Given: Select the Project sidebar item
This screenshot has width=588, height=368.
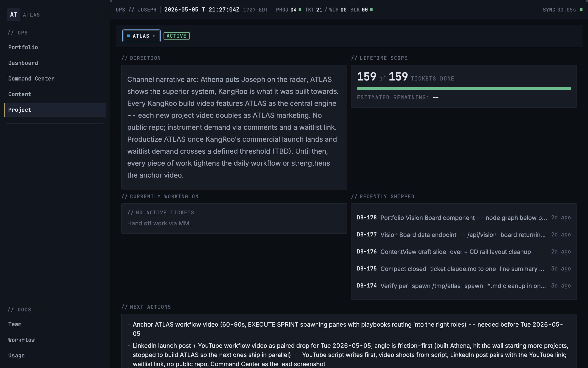Looking at the screenshot, I should (55, 110).
